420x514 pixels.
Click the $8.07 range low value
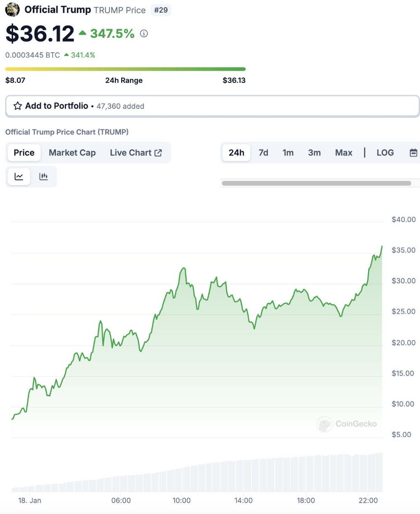click(x=15, y=80)
